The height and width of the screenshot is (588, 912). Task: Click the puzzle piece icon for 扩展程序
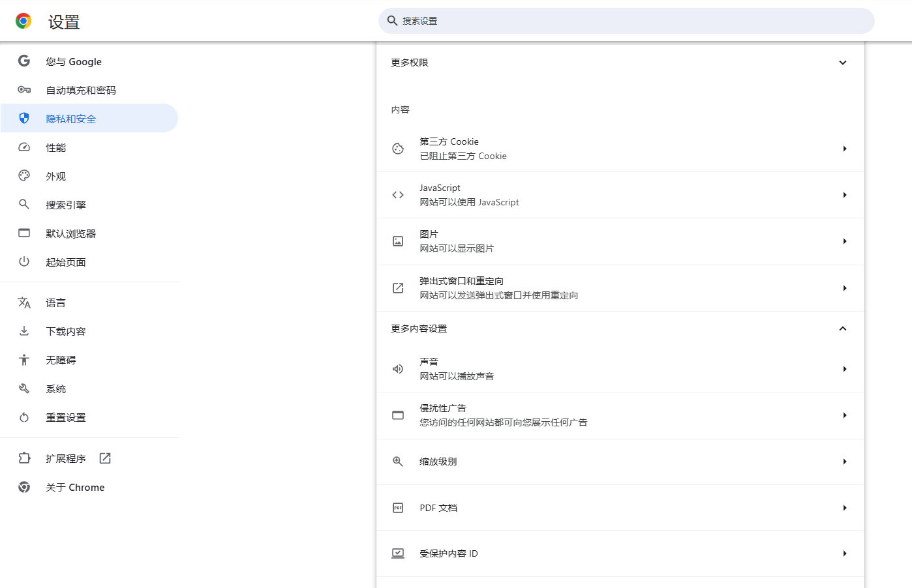(x=24, y=458)
